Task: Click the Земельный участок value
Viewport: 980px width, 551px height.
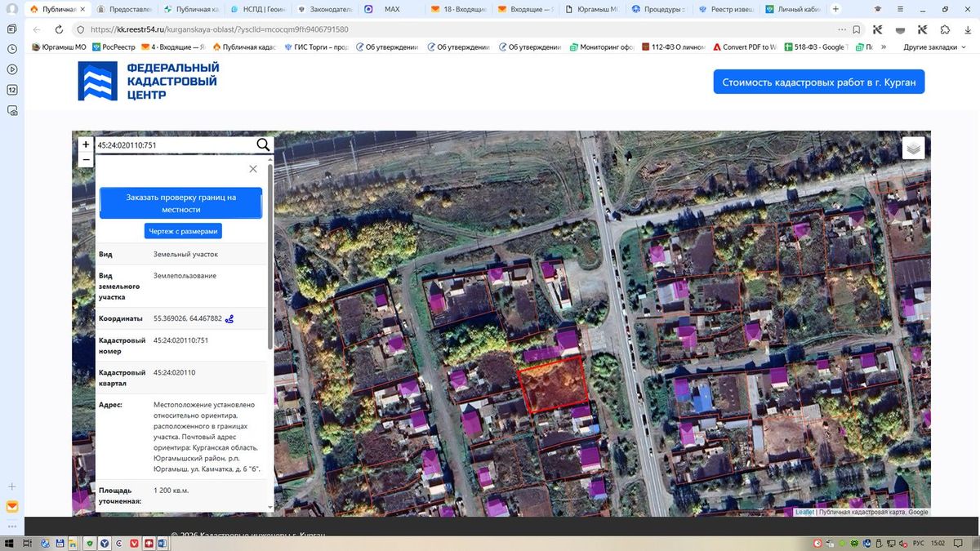Action: (185, 255)
